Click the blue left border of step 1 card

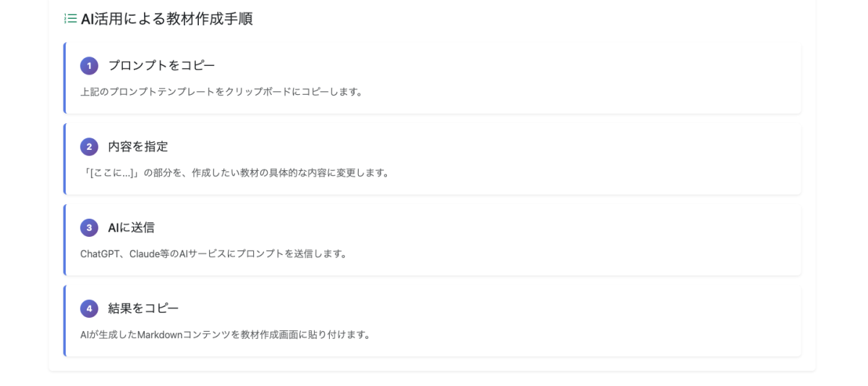(64, 78)
